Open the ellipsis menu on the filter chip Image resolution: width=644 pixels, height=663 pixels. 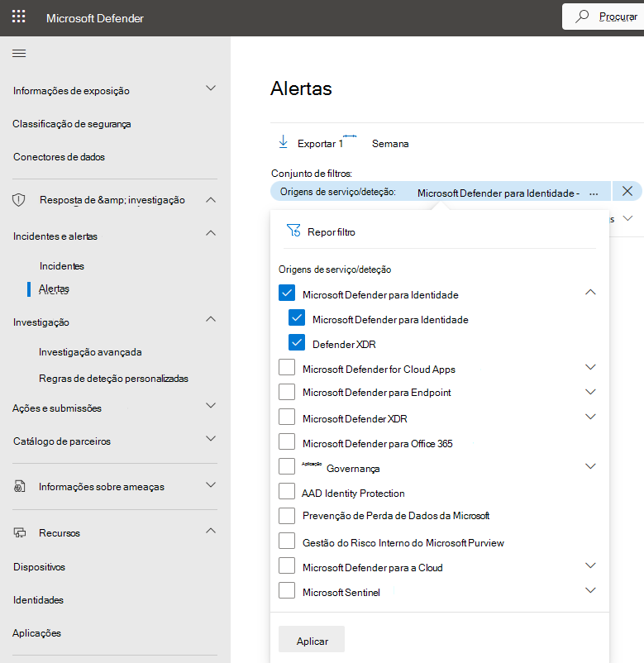[594, 191]
